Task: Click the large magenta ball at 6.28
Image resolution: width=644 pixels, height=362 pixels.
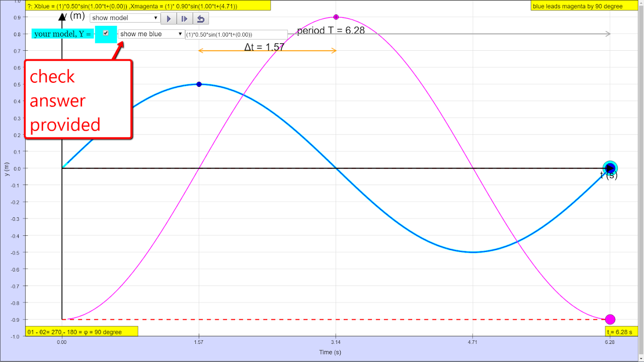Action: click(x=610, y=319)
